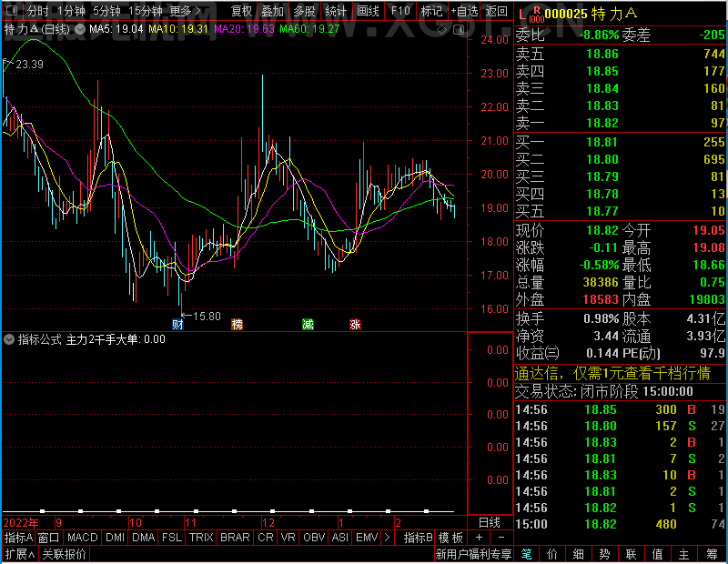Image resolution: width=728 pixels, height=564 pixels.
Task: Click the 统计 statistics button
Action: click(x=336, y=11)
